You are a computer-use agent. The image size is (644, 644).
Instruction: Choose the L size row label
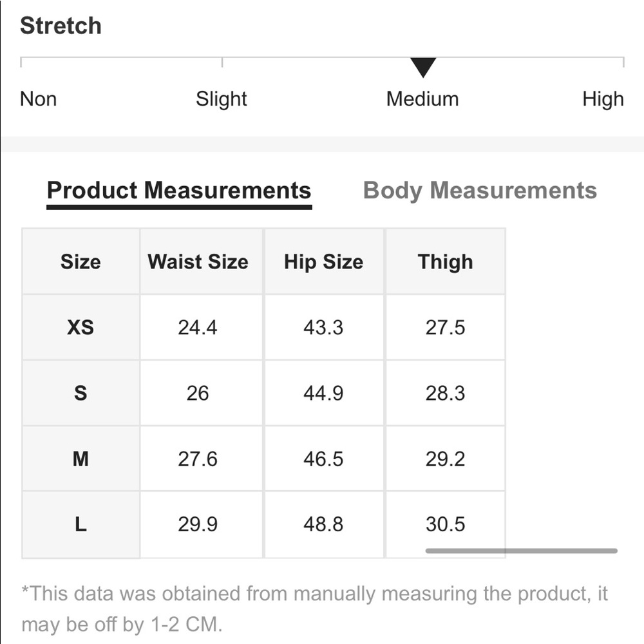(x=80, y=524)
